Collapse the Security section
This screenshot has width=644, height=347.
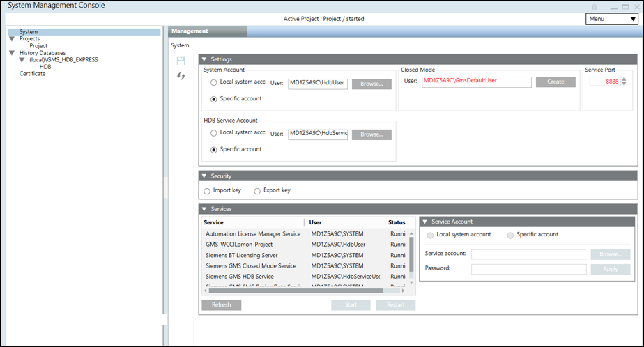click(x=205, y=176)
